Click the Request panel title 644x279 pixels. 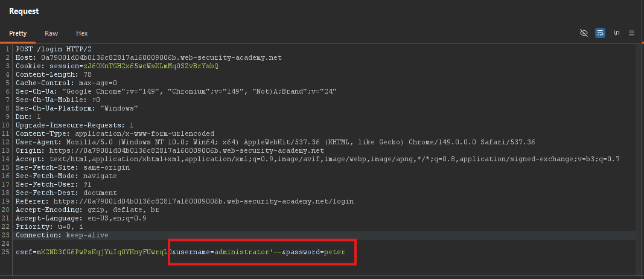(x=24, y=11)
